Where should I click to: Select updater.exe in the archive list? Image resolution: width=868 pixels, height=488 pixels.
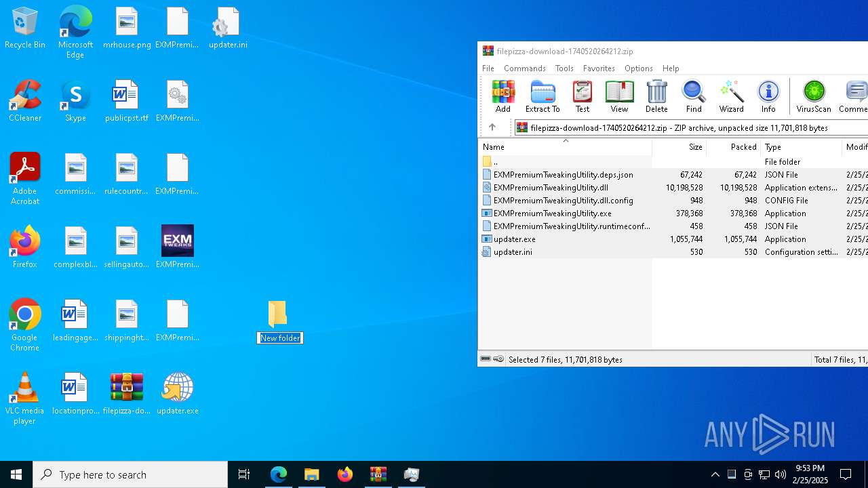tap(673, 239)
